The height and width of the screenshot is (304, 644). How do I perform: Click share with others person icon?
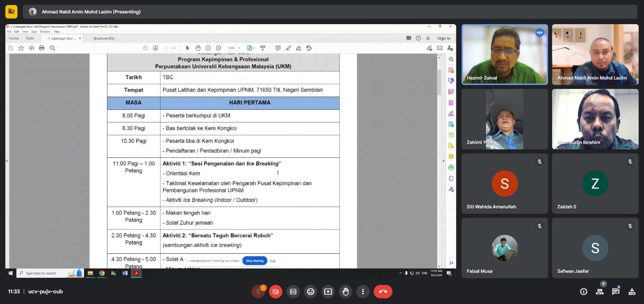click(450, 48)
